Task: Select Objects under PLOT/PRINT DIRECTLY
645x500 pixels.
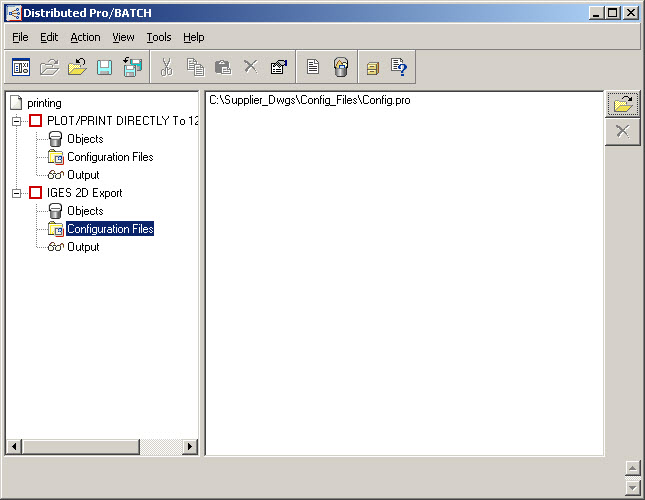Action: click(x=85, y=139)
